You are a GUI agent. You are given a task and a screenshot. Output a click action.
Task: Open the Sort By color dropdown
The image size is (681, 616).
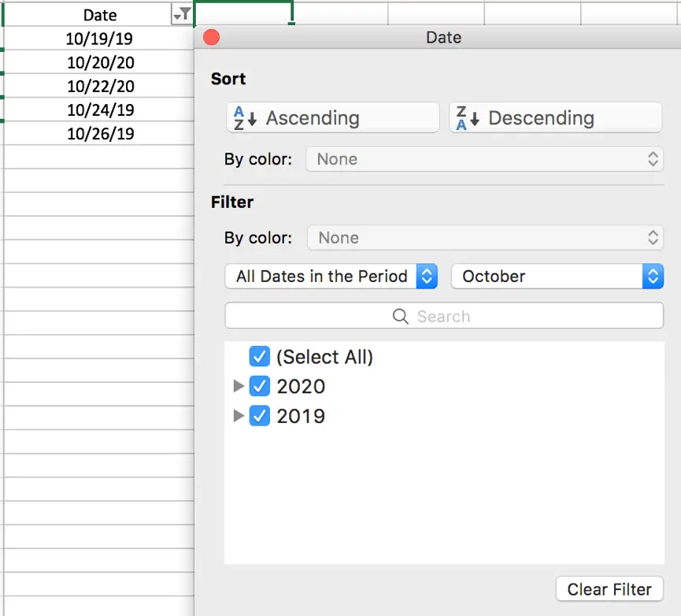point(484,159)
